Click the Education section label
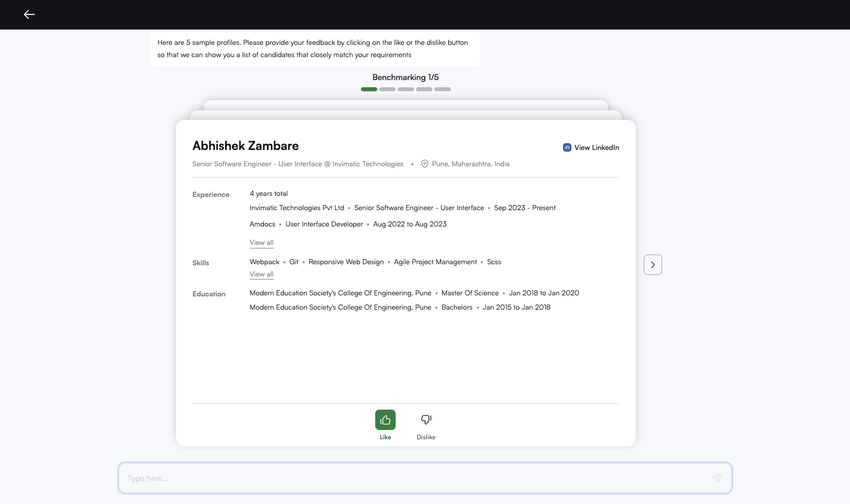The height and width of the screenshot is (504, 850). point(209,294)
